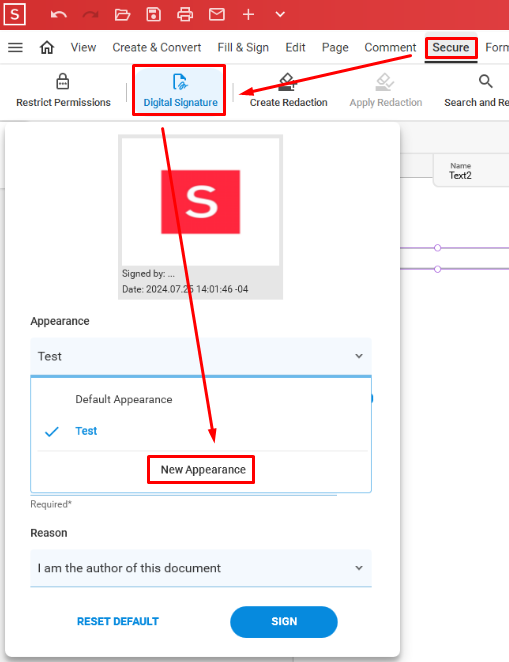Print using the printer icon

coord(185,15)
